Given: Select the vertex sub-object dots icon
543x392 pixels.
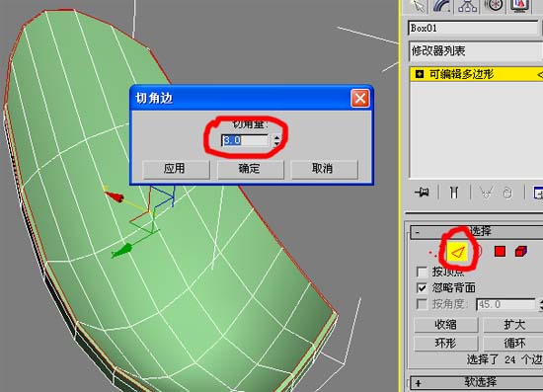Looking at the screenshot, I should click(x=431, y=253).
